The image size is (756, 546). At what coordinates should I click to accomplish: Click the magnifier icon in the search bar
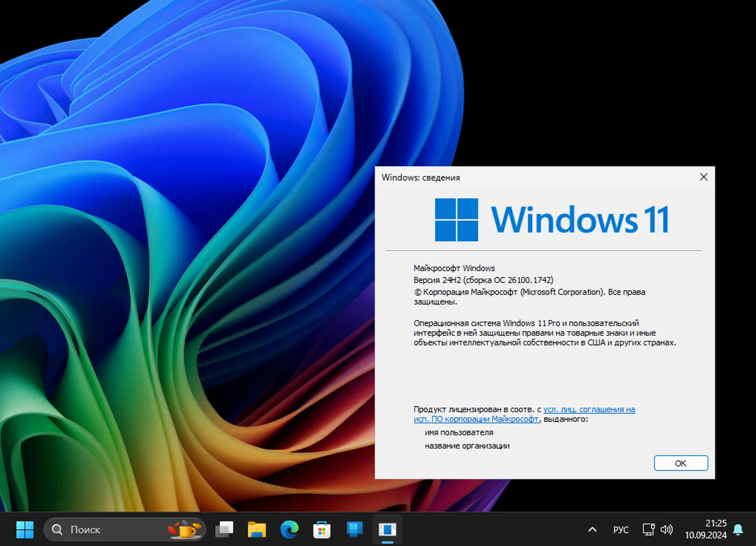[x=56, y=529]
